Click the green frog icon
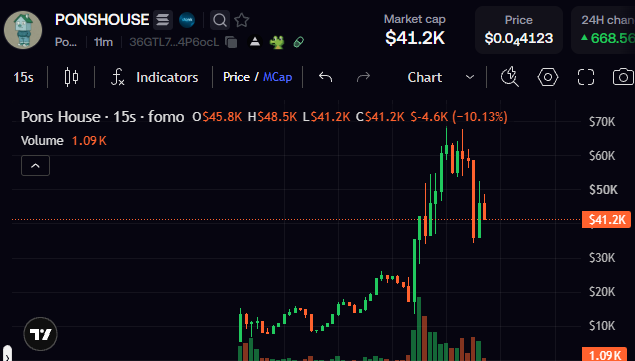Image resolution: width=635 pixels, height=361 pixels. [277, 42]
